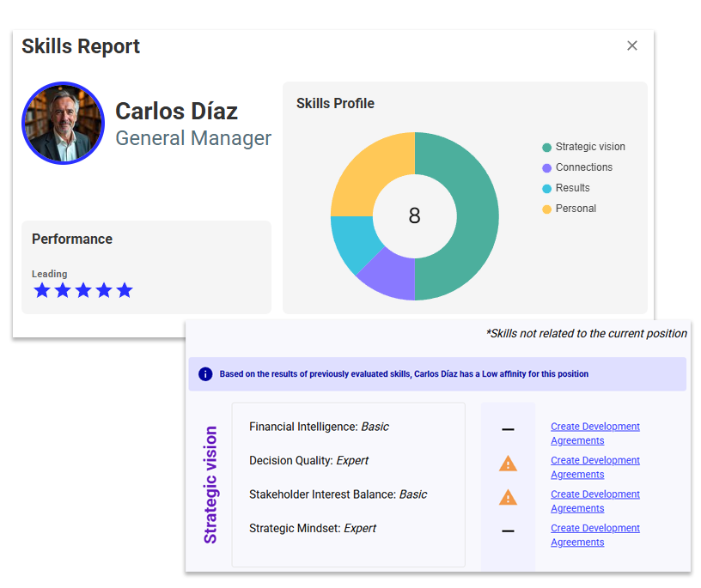Screen dimensions: 701x588
Task: Click warning icon for Stakeholder Interest Balance
Action: pyautogui.click(x=508, y=497)
